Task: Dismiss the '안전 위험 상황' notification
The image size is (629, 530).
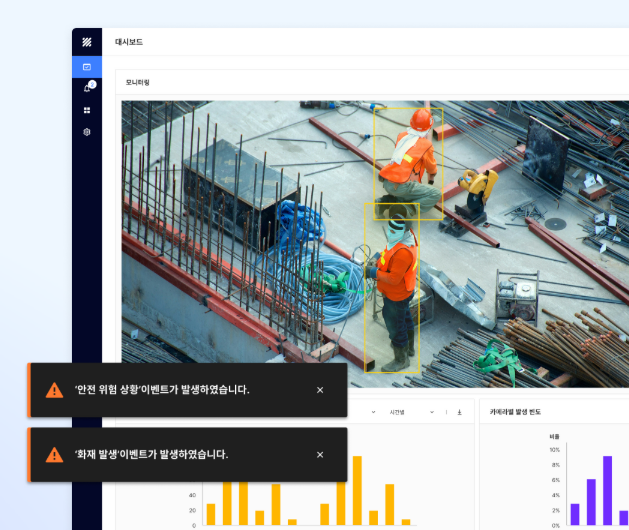Action: click(x=320, y=390)
